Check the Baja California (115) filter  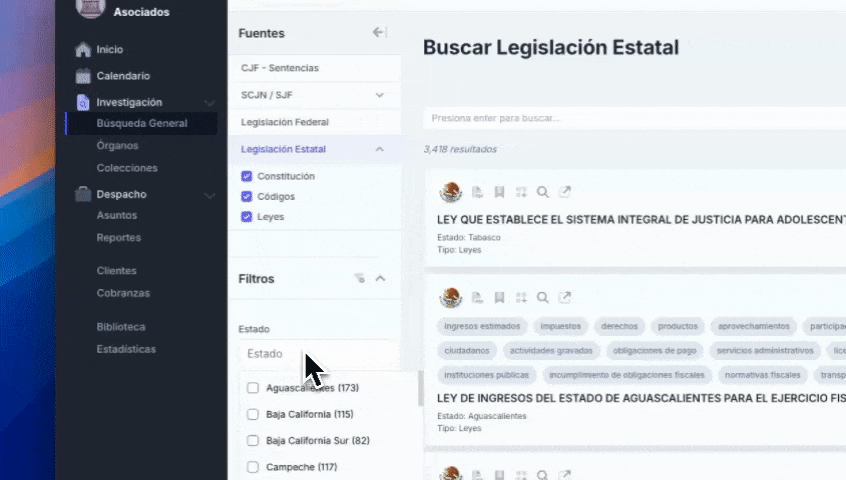tap(253, 414)
